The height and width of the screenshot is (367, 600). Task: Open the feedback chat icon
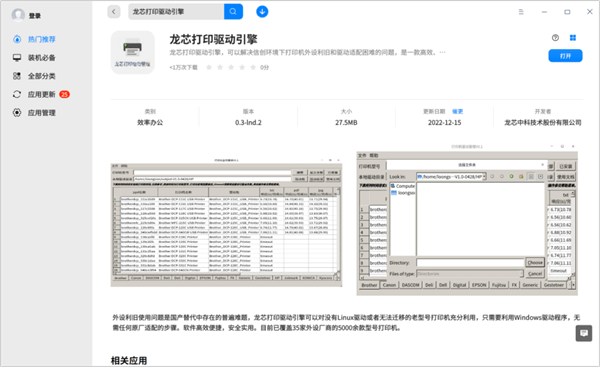click(x=584, y=333)
